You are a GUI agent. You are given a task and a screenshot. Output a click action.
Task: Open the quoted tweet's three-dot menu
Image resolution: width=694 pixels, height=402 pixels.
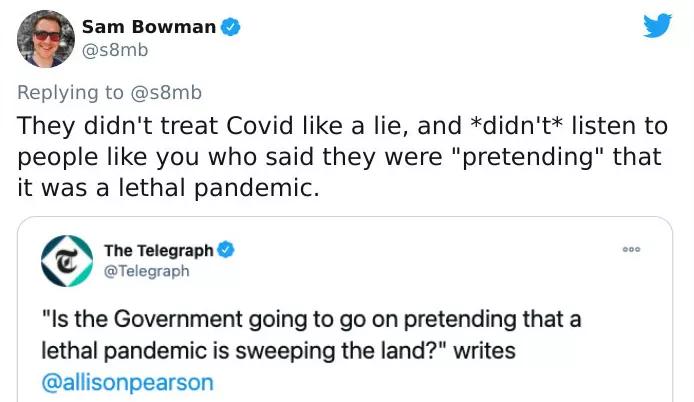point(631,250)
